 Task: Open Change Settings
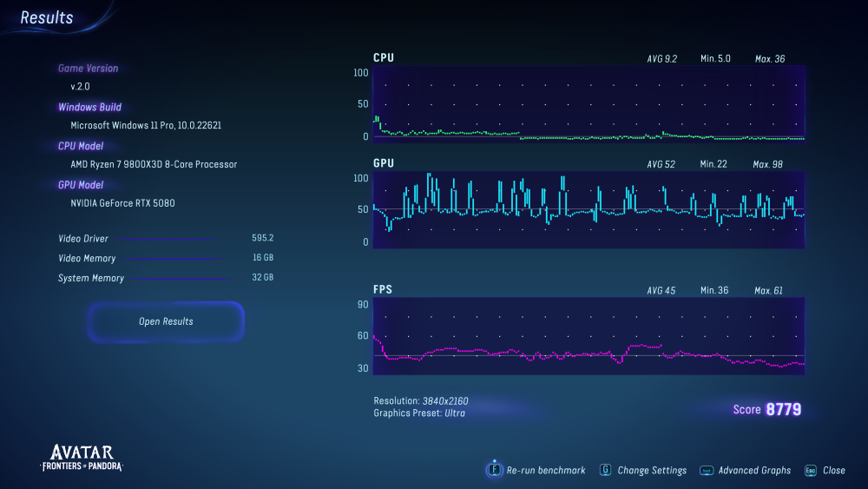[652, 470]
